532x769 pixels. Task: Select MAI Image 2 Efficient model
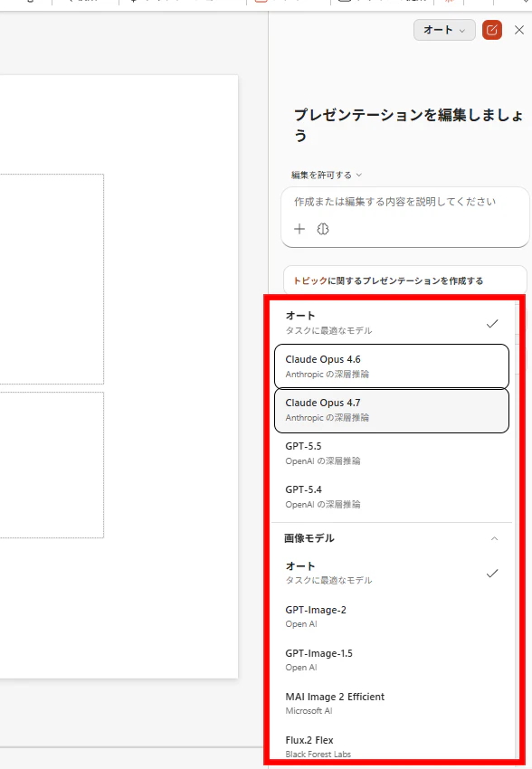pos(393,703)
